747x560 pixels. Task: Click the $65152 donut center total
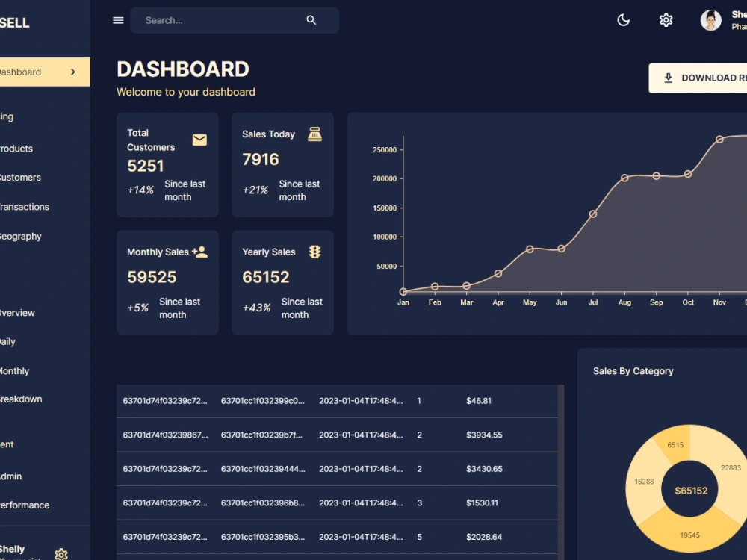click(x=691, y=491)
